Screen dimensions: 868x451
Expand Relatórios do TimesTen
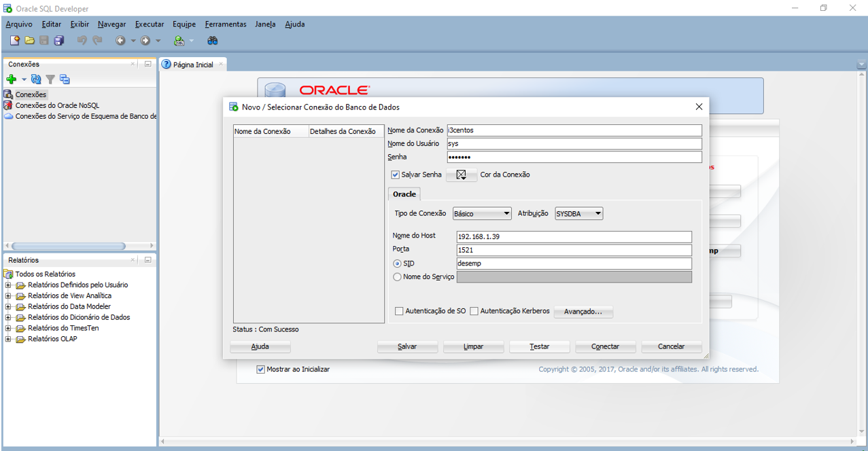click(x=8, y=329)
